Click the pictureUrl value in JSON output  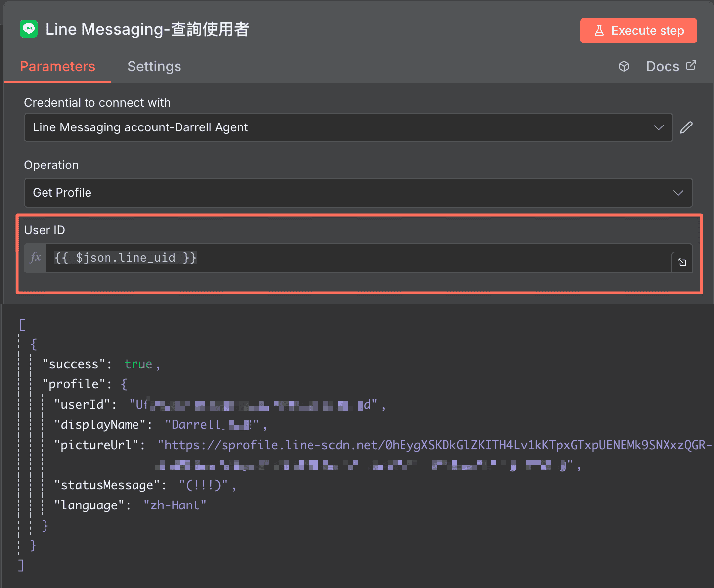pos(346,445)
